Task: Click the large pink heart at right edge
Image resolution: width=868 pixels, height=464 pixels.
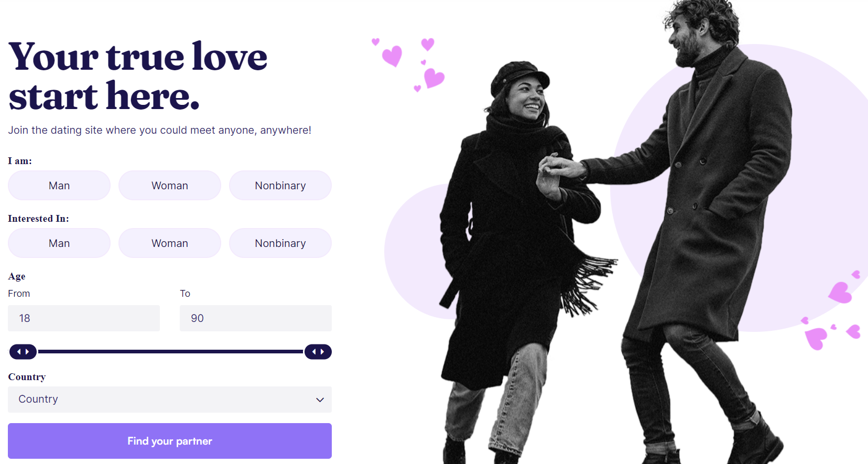Action: [840, 293]
